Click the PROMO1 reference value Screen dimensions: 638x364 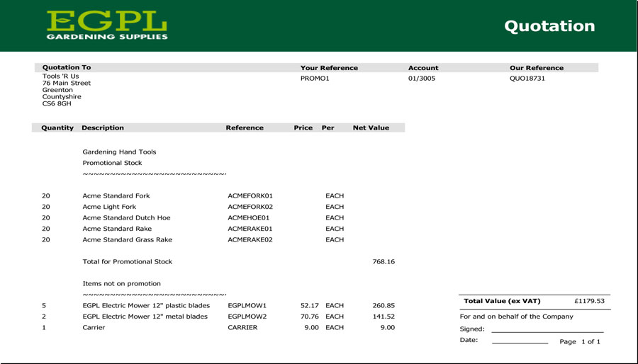pos(315,79)
